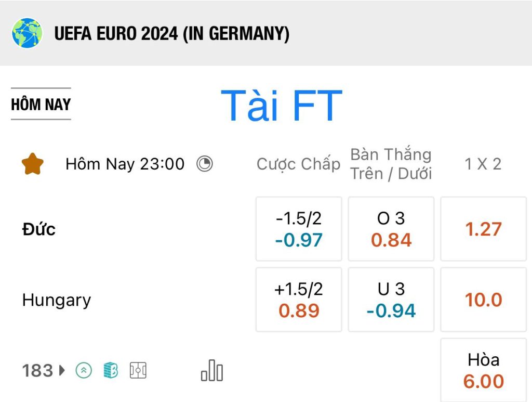Pick Over 3 goals at 0.84

click(x=391, y=229)
